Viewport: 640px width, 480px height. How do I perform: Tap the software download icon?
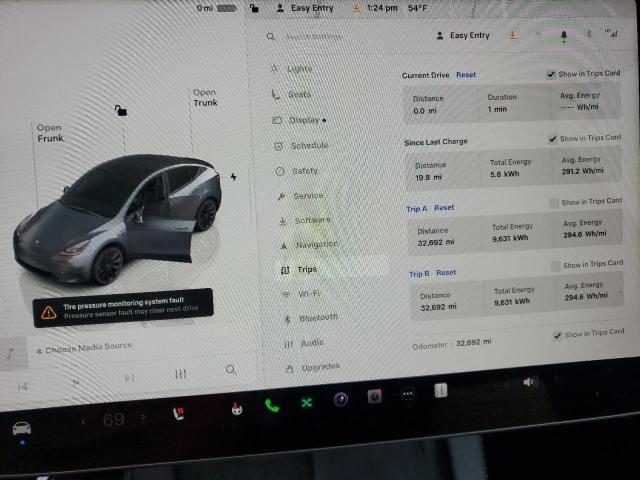point(513,36)
